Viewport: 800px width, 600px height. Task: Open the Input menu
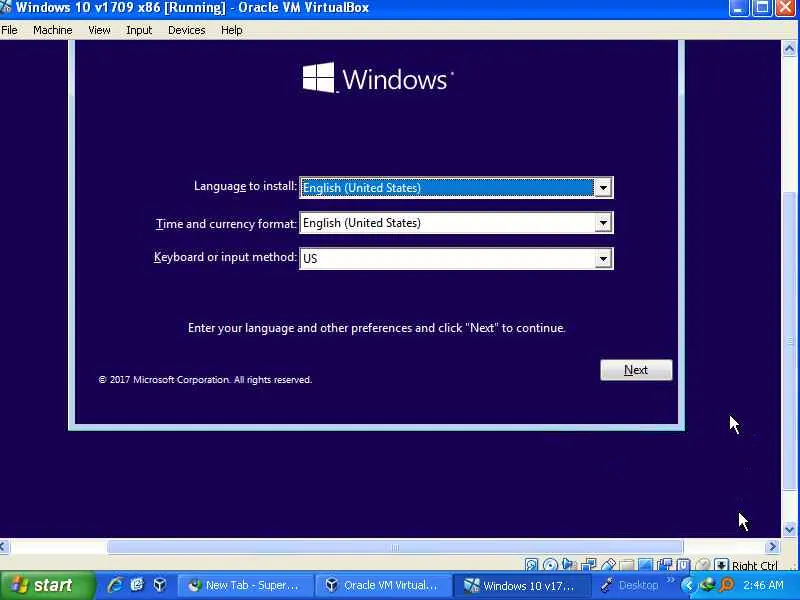(139, 30)
